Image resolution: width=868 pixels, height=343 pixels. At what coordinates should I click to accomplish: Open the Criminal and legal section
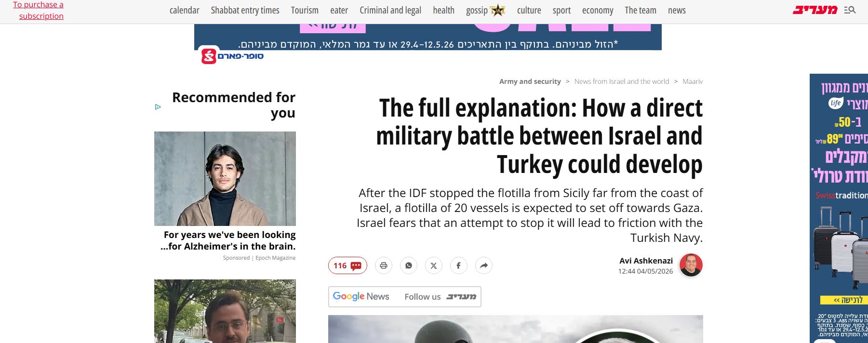(390, 10)
